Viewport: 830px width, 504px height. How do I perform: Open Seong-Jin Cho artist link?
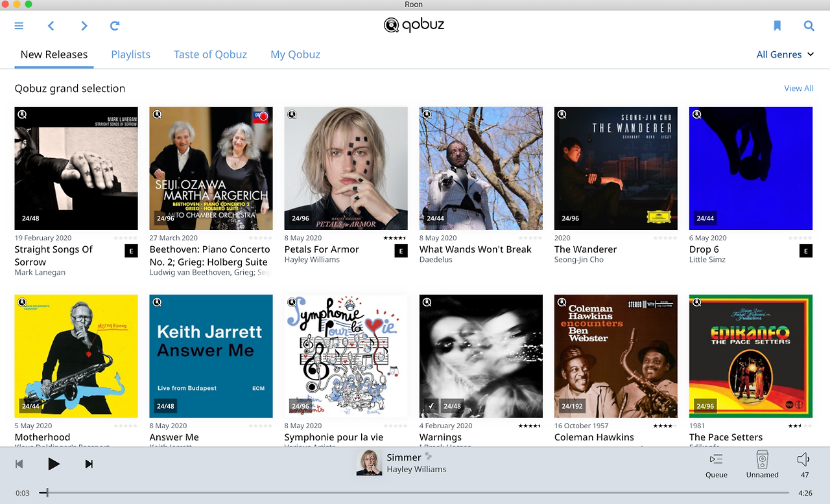click(x=579, y=260)
